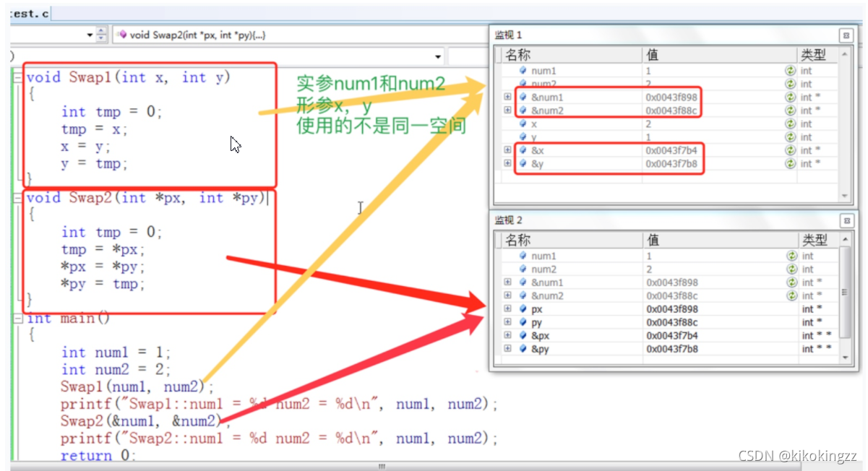Sort 监视 2 by 类型 column header
This screenshot has height=471, width=868.
point(818,240)
